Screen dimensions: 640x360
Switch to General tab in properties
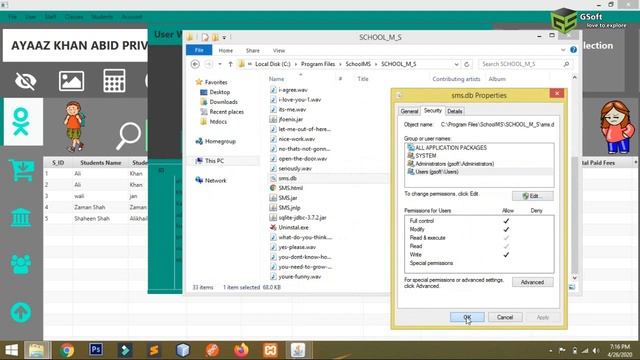click(x=409, y=111)
